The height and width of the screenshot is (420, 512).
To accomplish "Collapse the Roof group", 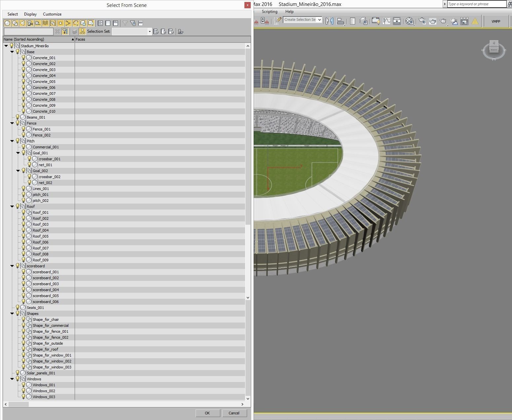I will click(12, 207).
